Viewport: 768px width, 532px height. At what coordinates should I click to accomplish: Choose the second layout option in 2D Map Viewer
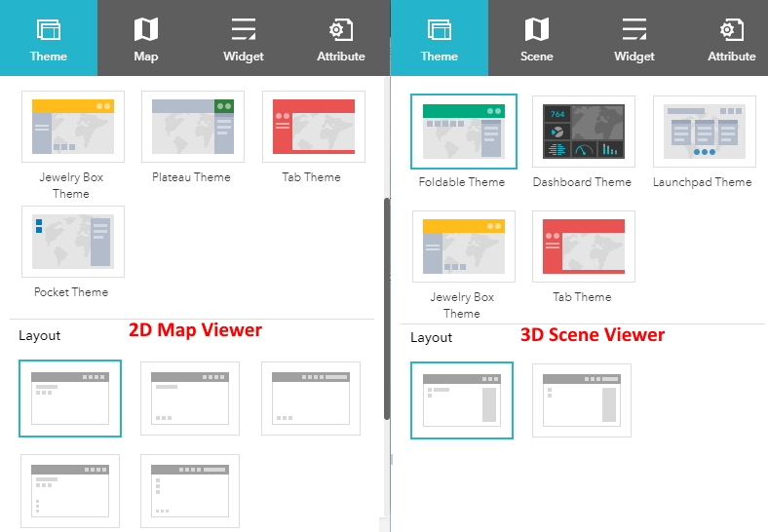(x=190, y=399)
